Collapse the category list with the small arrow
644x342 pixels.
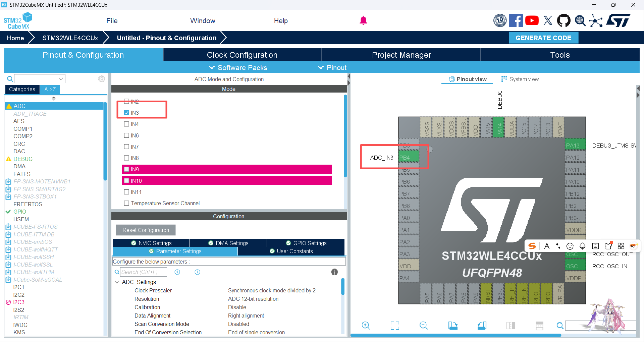[54, 98]
